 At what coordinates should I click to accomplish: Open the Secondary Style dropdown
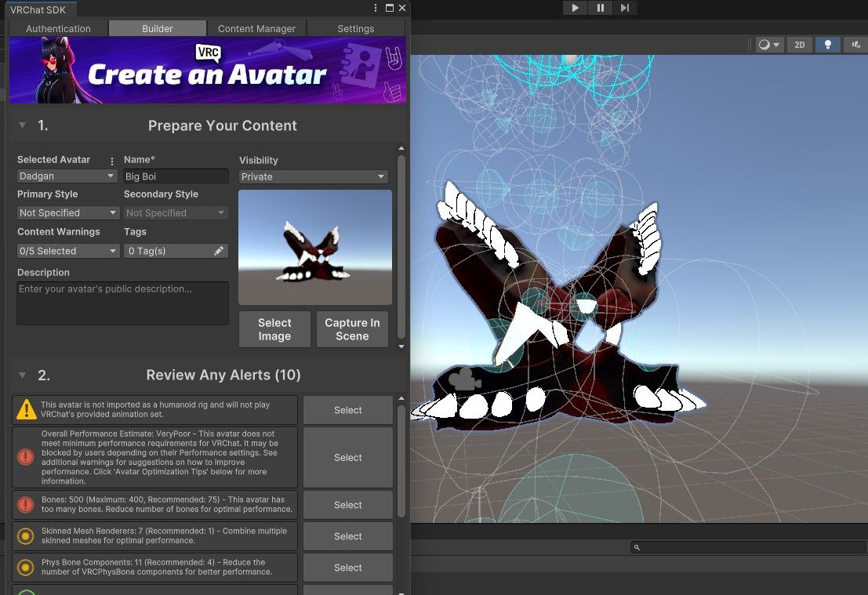click(x=176, y=212)
